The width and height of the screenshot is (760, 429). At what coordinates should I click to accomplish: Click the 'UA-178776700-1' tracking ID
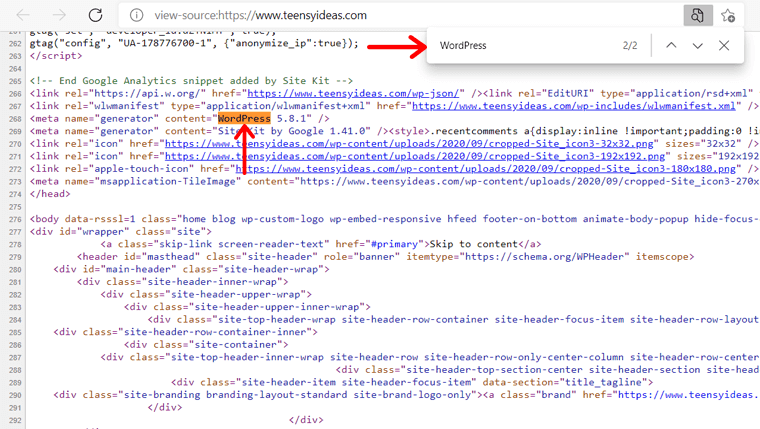pos(165,43)
